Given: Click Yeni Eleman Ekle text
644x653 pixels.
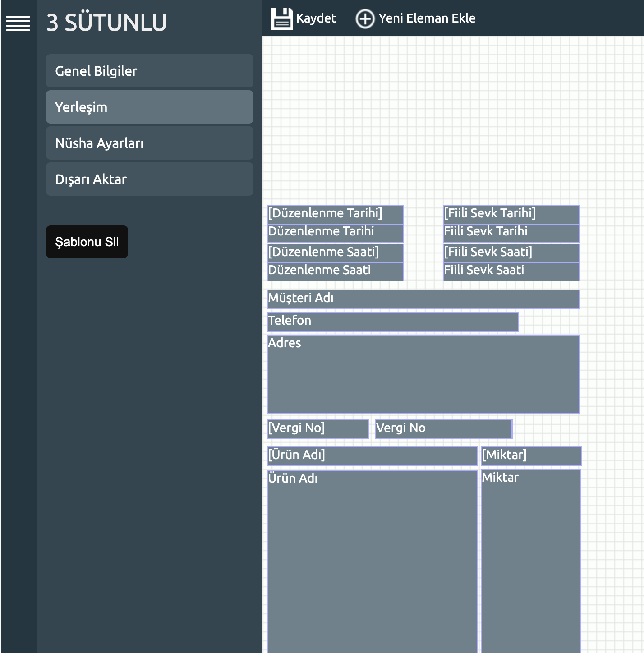Looking at the screenshot, I should pyautogui.click(x=427, y=18).
